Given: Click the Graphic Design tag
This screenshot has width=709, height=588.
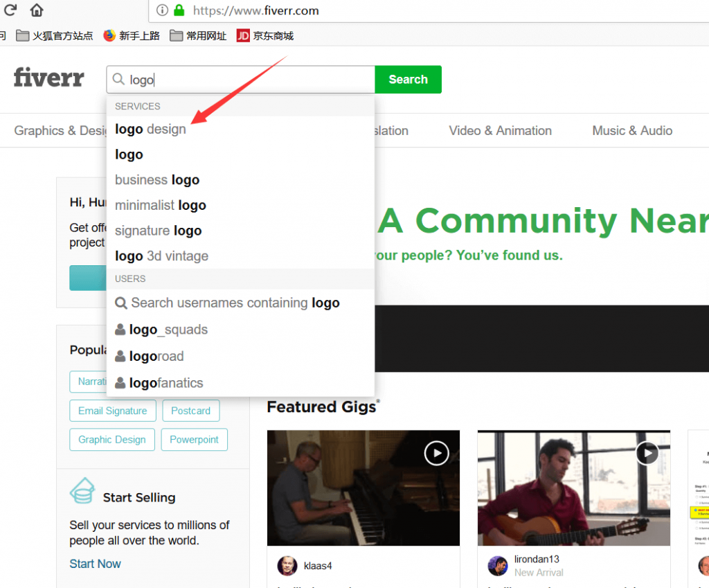Looking at the screenshot, I should click(x=112, y=440).
